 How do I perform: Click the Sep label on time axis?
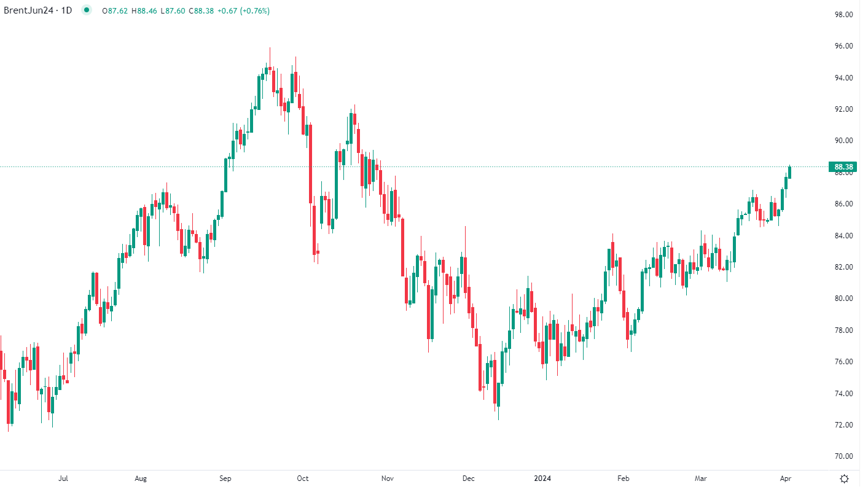pyautogui.click(x=225, y=479)
